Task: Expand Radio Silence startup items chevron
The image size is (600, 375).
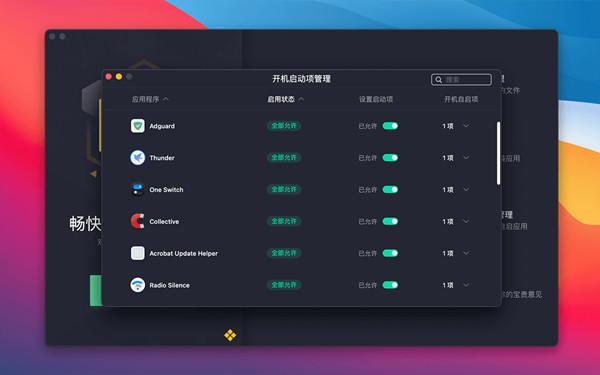Action: coord(466,285)
